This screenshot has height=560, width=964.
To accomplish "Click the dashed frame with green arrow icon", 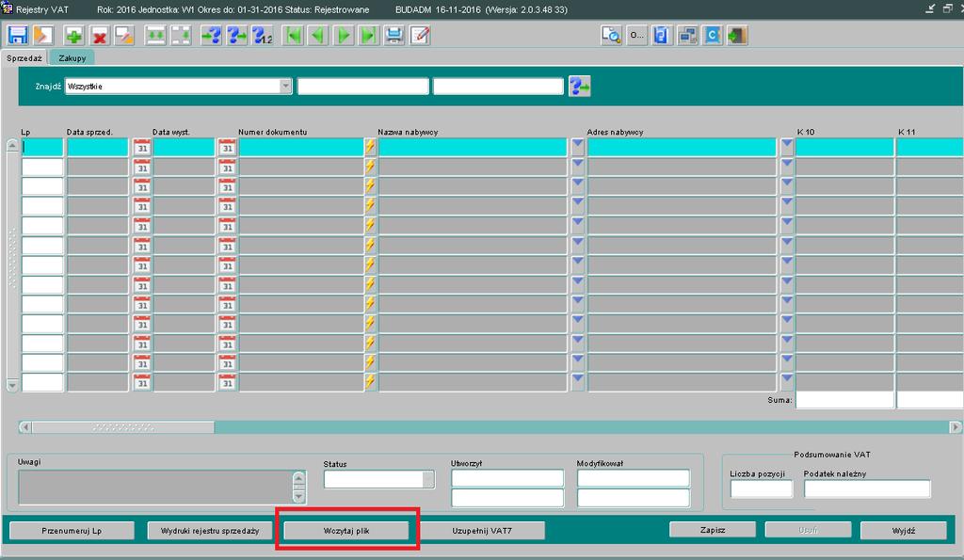I will tap(180, 35).
